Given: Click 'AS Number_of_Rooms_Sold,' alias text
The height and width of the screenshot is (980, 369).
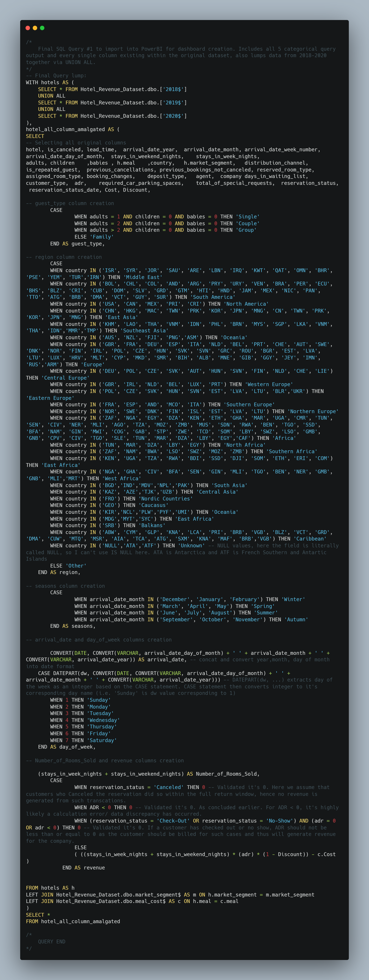Looking at the screenshot, I should 223,774.
